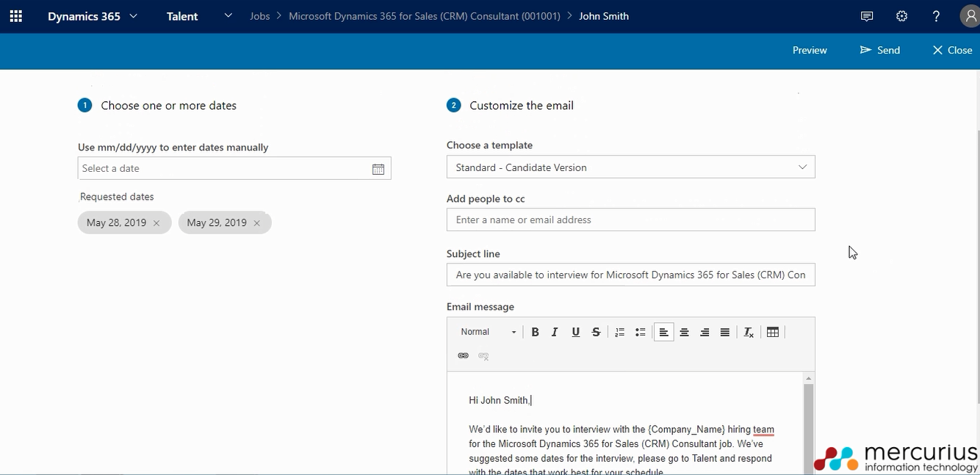Click the Preview button

pos(810,50)
